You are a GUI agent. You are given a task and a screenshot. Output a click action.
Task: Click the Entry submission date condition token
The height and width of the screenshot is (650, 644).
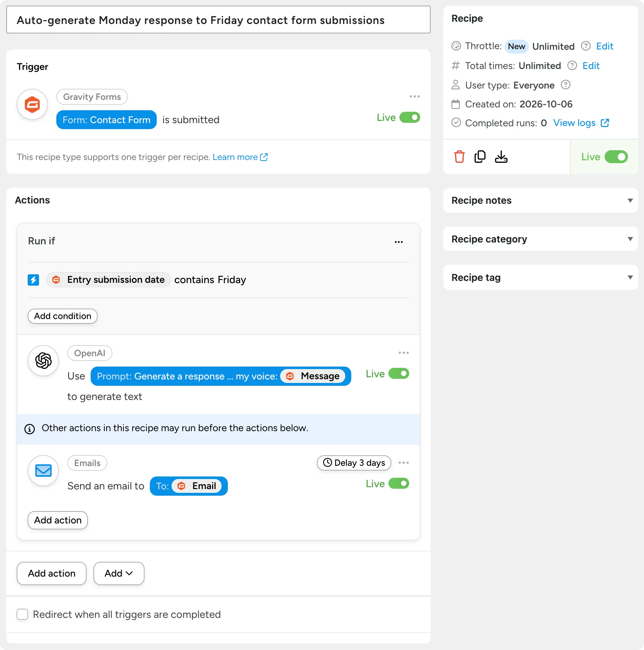point(108,280)
